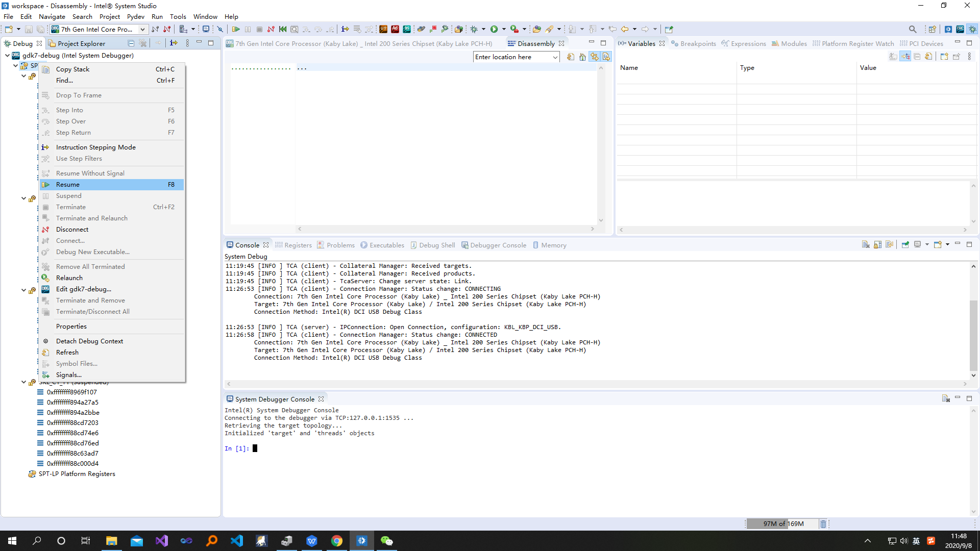Viewport: 980px width, 551px height.
Task: Toggle Pin Console in the Console toolbar
Action: coord(905,244)
